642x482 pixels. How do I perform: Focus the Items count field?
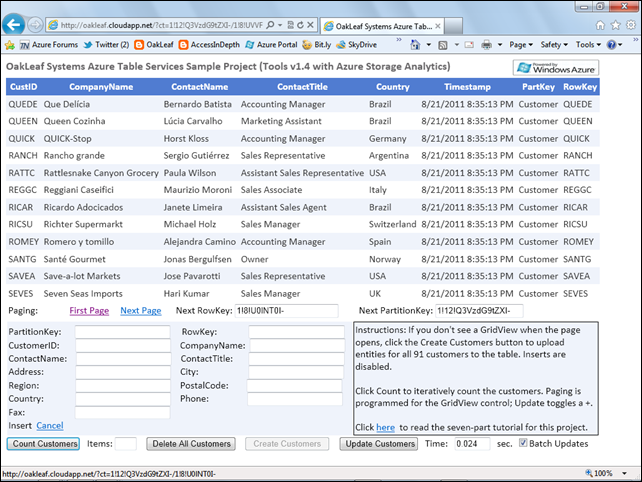(x=126, y=444)
